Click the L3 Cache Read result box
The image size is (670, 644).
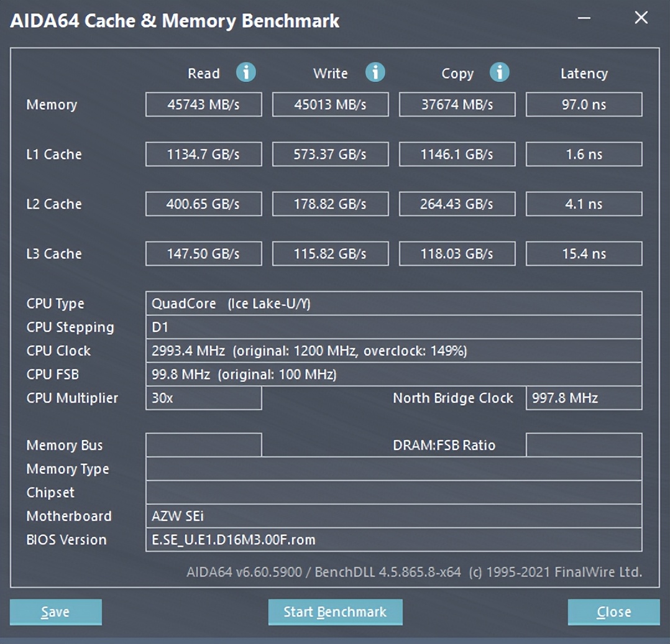click(x=203, y=254)
